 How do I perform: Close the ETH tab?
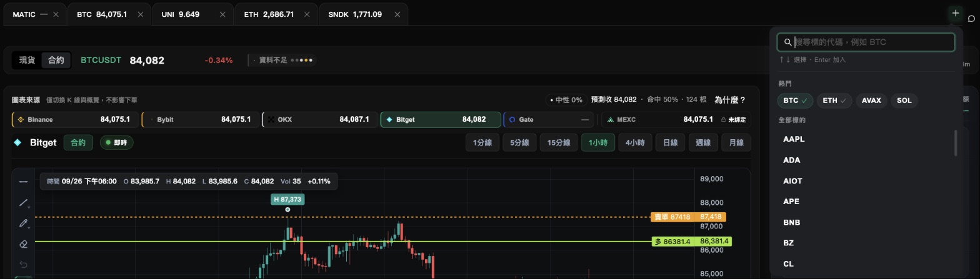307,14
